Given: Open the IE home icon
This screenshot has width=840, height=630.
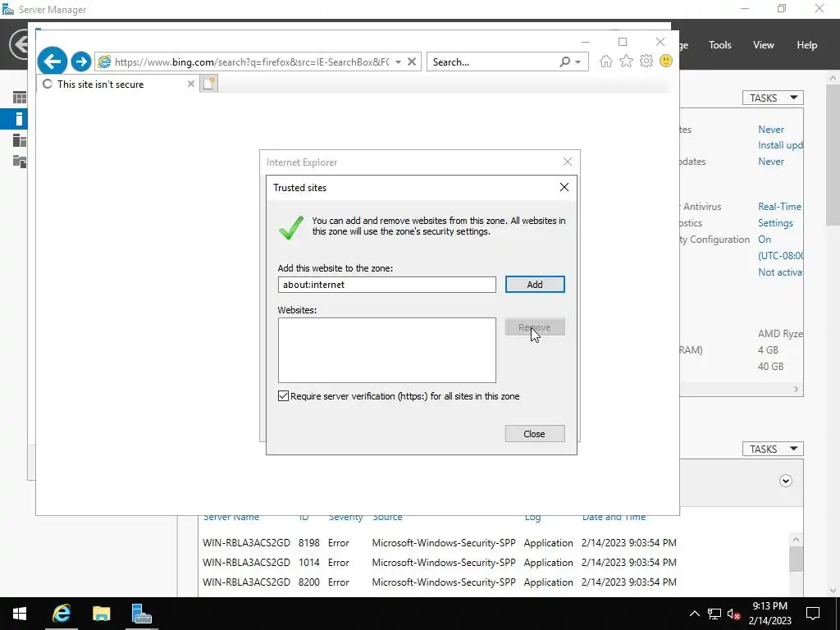Looking at the screenshot, I should point(606,61).
